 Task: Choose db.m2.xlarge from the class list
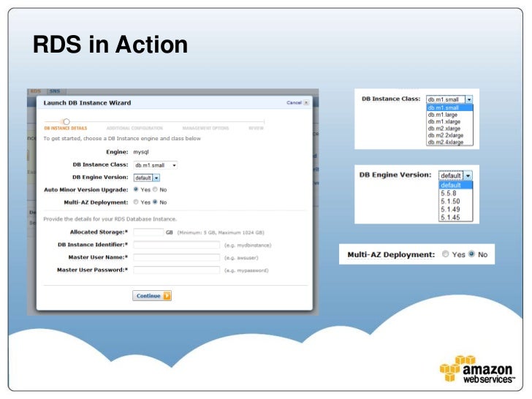click(x=449, y=129)
